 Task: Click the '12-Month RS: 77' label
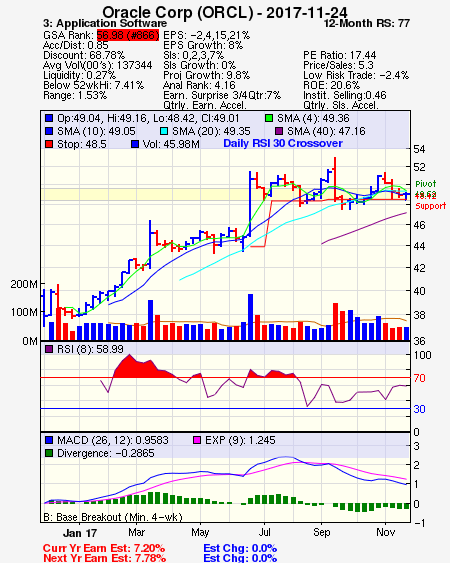point(367,23)
